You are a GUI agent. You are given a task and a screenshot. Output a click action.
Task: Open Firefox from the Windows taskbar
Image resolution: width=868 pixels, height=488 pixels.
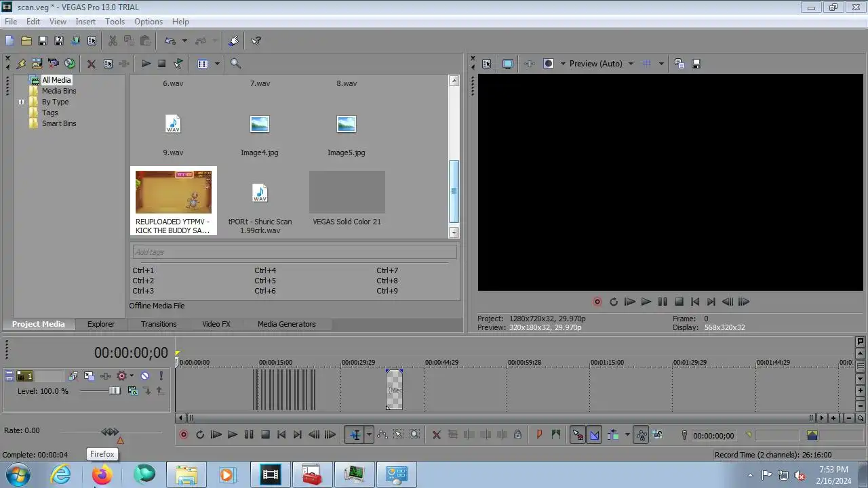102,475
